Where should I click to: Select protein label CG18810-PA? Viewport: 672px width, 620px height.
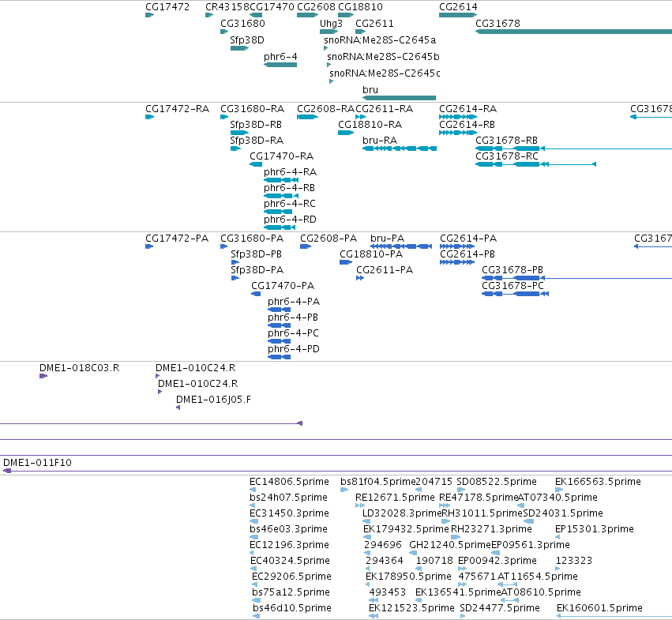[371, 254]
